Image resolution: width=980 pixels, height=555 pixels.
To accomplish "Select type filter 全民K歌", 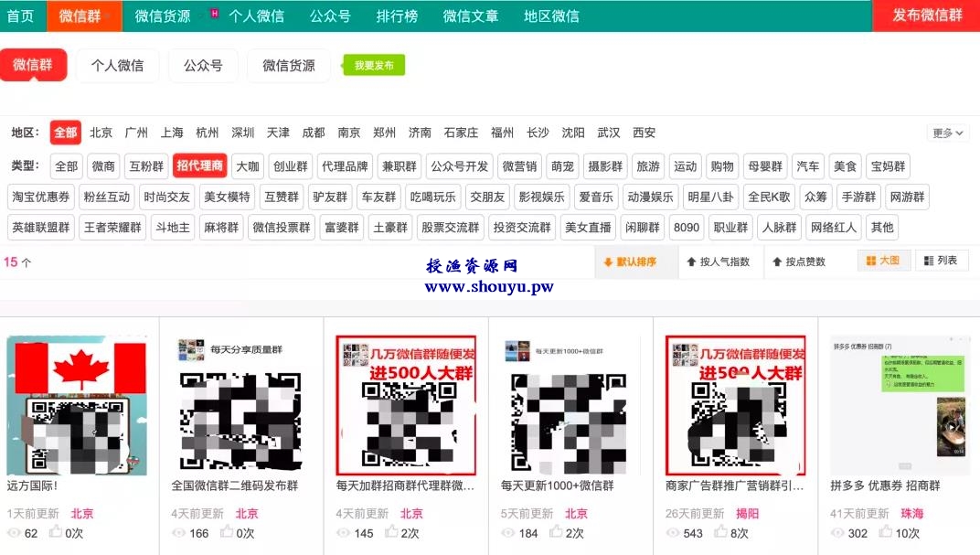I will tap(769, 197).
